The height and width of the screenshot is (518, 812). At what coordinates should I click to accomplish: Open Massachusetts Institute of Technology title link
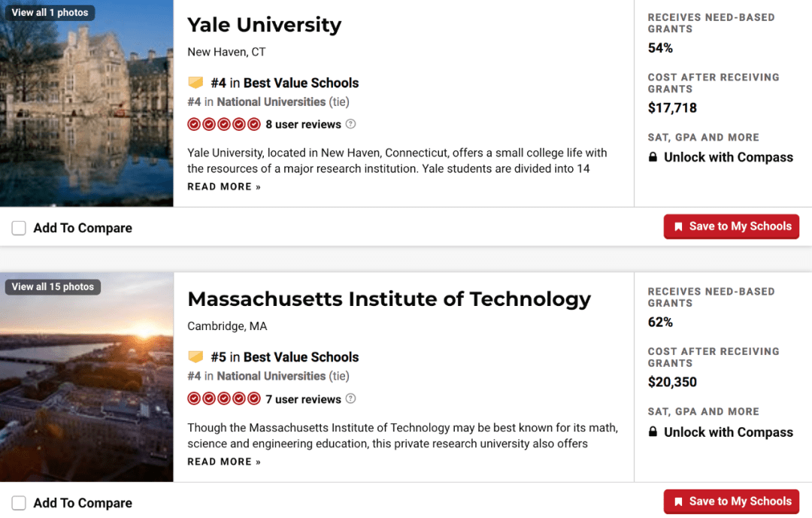pos(389,299)
